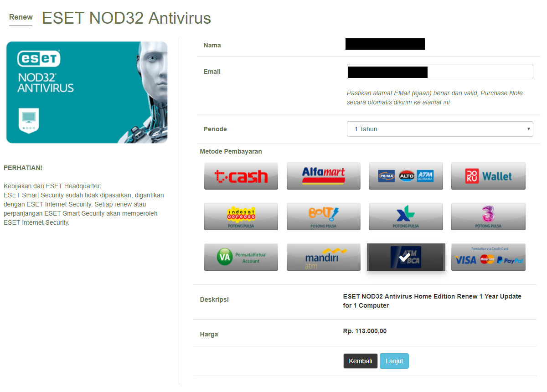Select Permata Virtual Account payment
The width and height of the screenshot is (547, 392).
pos(241,257)
